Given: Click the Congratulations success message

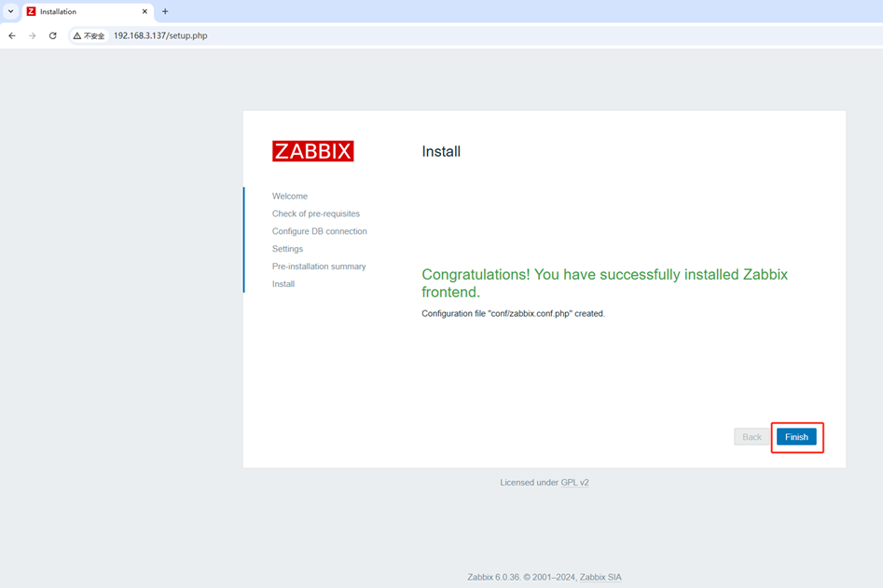Looking at the screenshot, I should pos(605,283).
